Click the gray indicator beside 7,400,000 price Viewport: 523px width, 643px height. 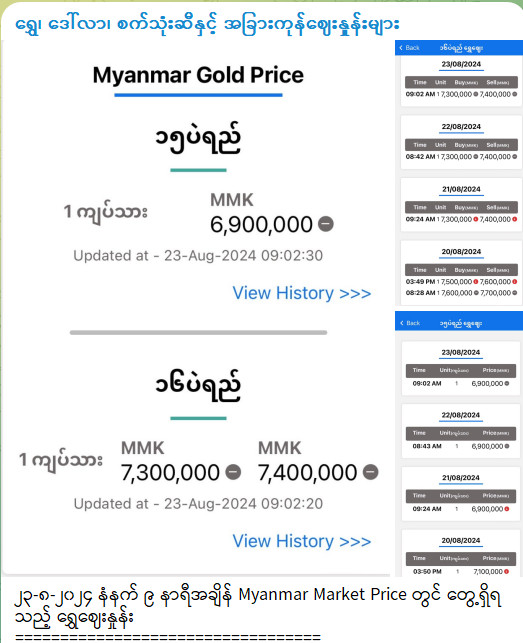point(370,472)
